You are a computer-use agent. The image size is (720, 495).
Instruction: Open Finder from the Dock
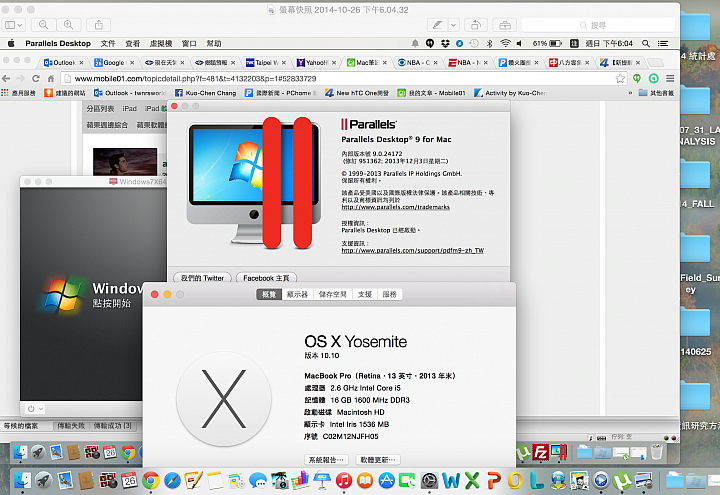(x=22, y=481)
